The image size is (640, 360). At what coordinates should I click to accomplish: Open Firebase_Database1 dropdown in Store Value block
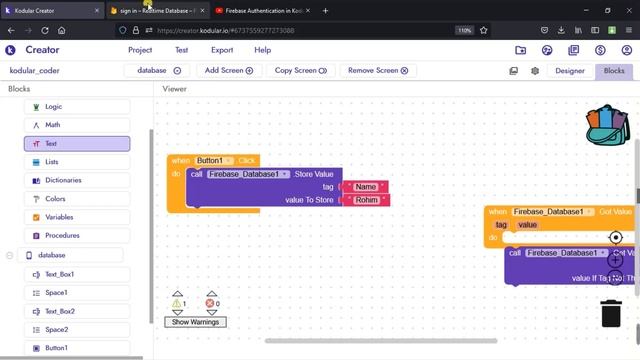coord(248,174)
